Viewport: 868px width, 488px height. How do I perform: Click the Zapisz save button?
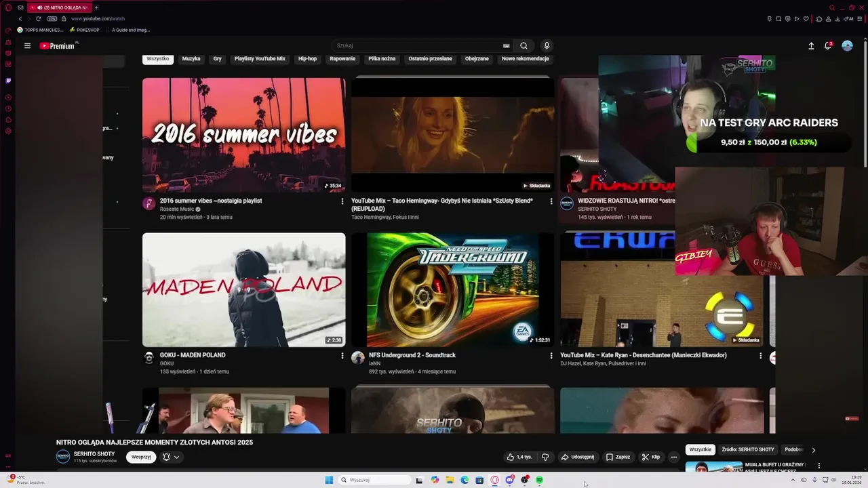pos(618,457)
